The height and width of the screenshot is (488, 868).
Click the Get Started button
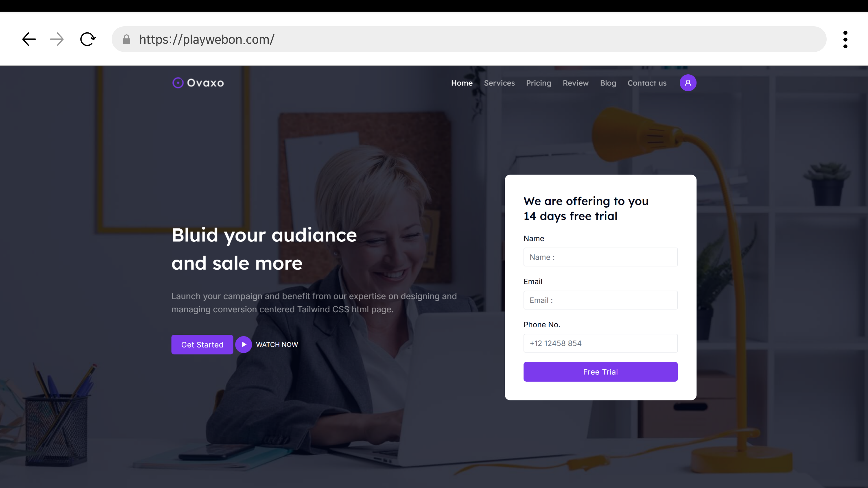click(202, 345)
